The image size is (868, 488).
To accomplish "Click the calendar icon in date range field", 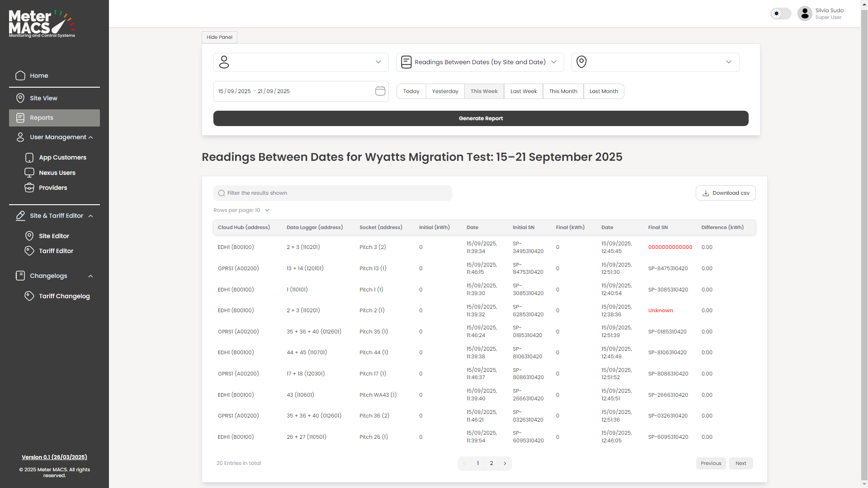I will tap(380, 91).
